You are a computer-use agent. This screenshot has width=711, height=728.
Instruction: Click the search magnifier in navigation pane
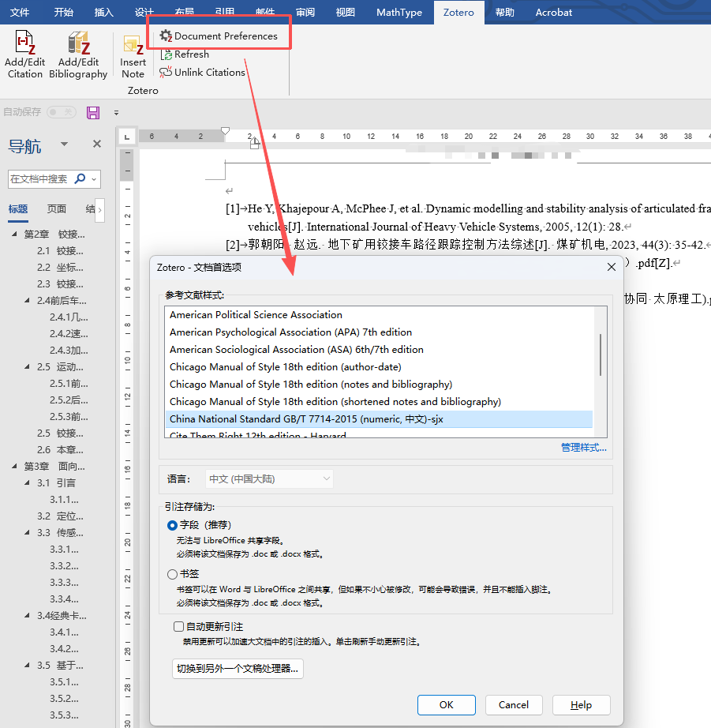80,178
